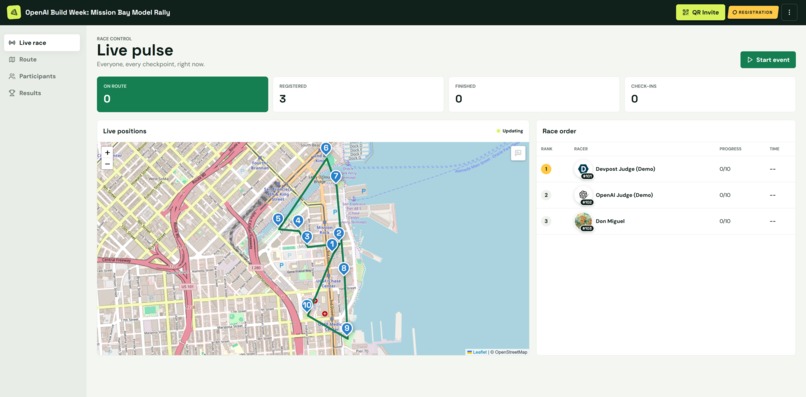This screenshot has width=806, height=397.
Task: Click the Updating status indicator
Action: click(x=510, y=131)
